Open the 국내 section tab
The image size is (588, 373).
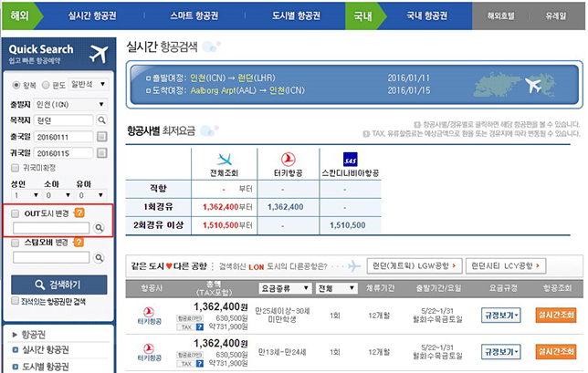point(362,16)
